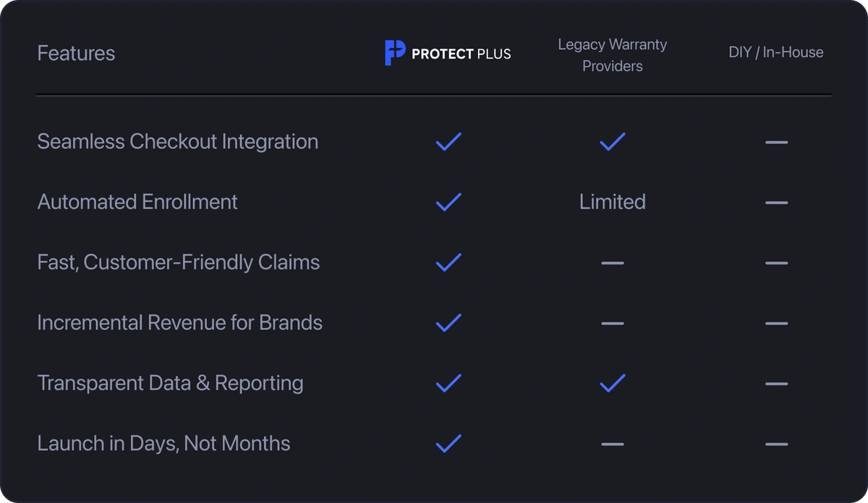Click Protect Plus checkmark for Fast Claims row

pos(448,262)
